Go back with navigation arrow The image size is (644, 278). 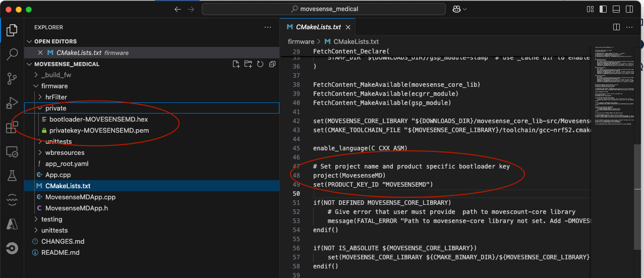pyautogui.click(x=177, y=9)
